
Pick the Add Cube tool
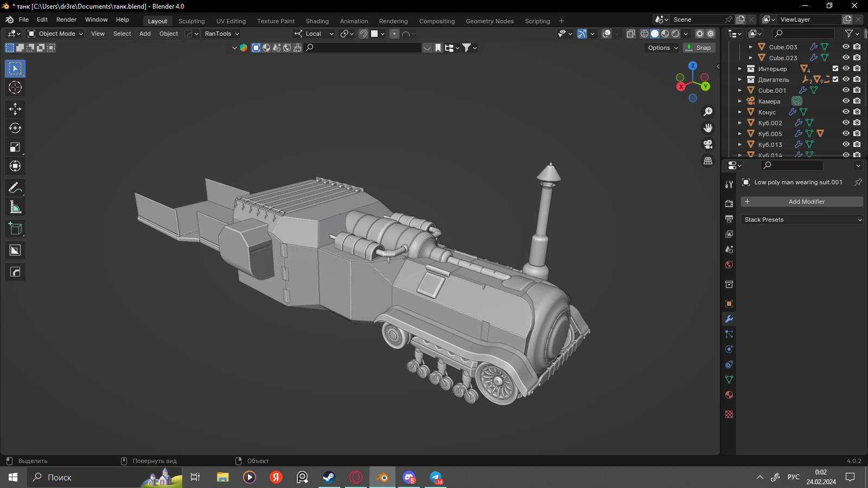pyautogui.click(x=15, y=229)
